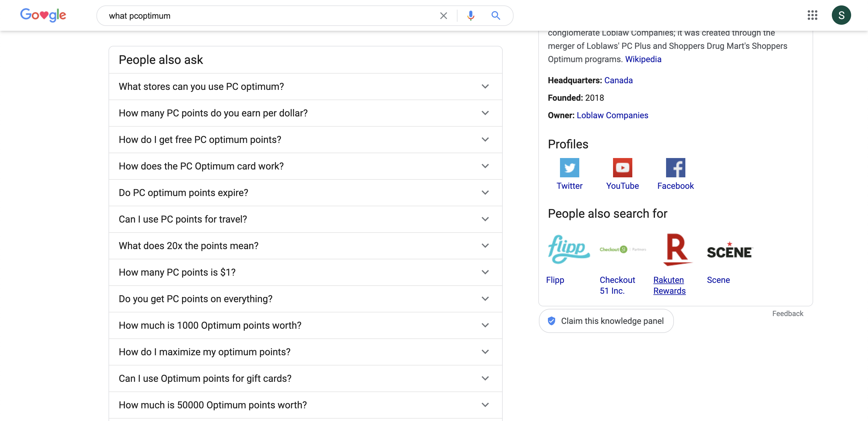Screen dimensions: 868x421
Task: Expand 'Do PC optimum points expire?' chevron
Action: point(485,193)
